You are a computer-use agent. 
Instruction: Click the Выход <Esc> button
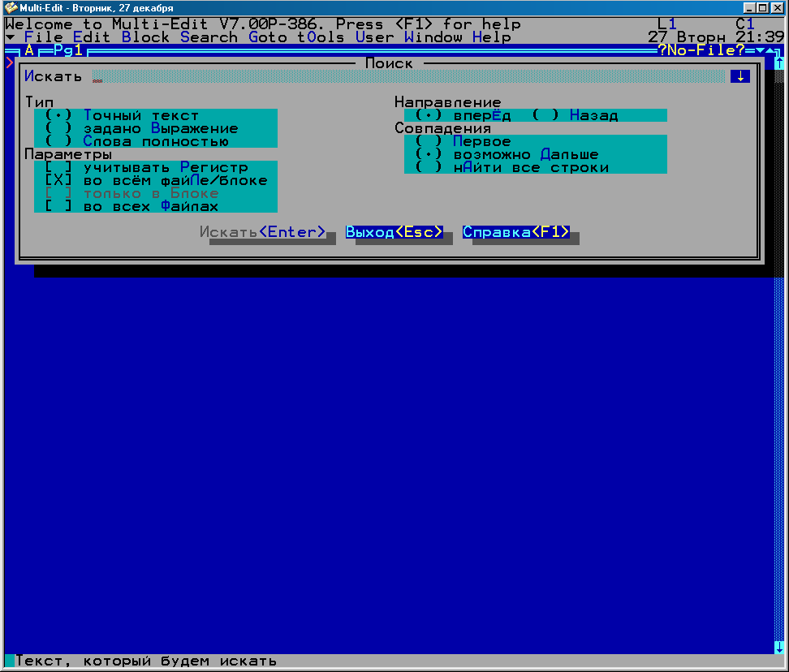coord(394,232)
